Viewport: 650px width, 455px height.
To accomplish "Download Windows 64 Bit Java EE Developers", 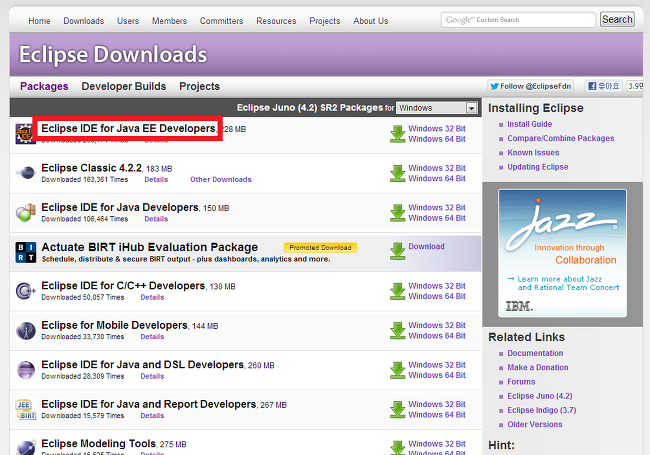I will pos(437,139).
